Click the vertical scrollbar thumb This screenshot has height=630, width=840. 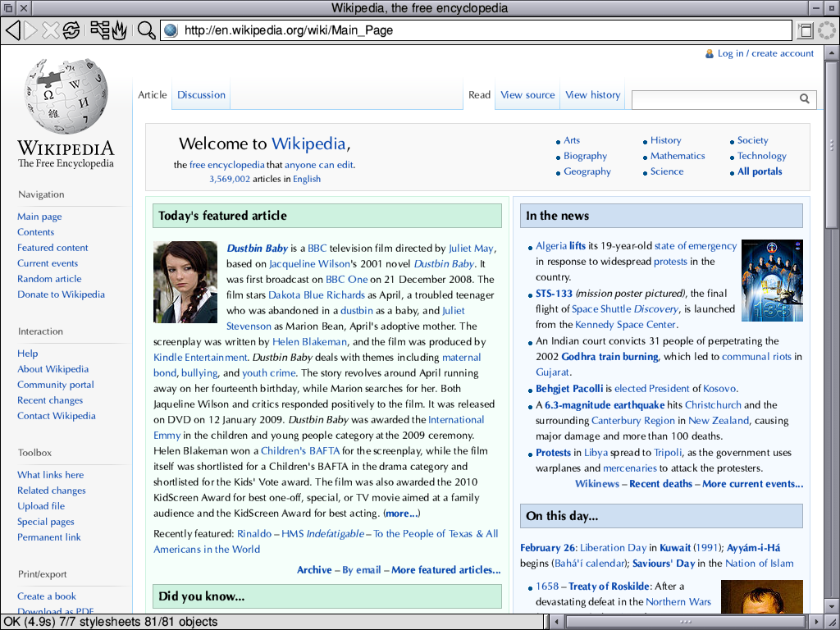click(832, 144)
